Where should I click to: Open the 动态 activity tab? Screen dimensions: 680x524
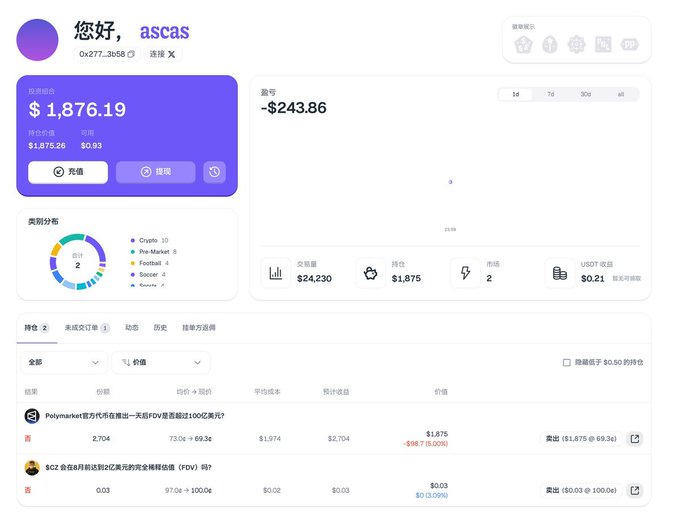coord(132,328)
